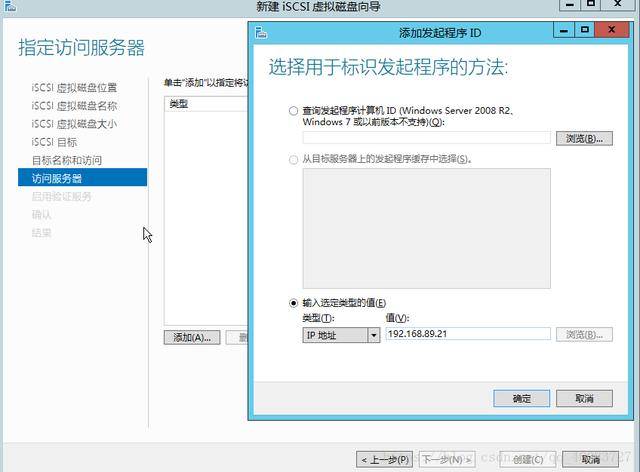This screenshot has height=472, width=640.
Task: Close the add initiator ID dialog
Action: click(611, 30)
